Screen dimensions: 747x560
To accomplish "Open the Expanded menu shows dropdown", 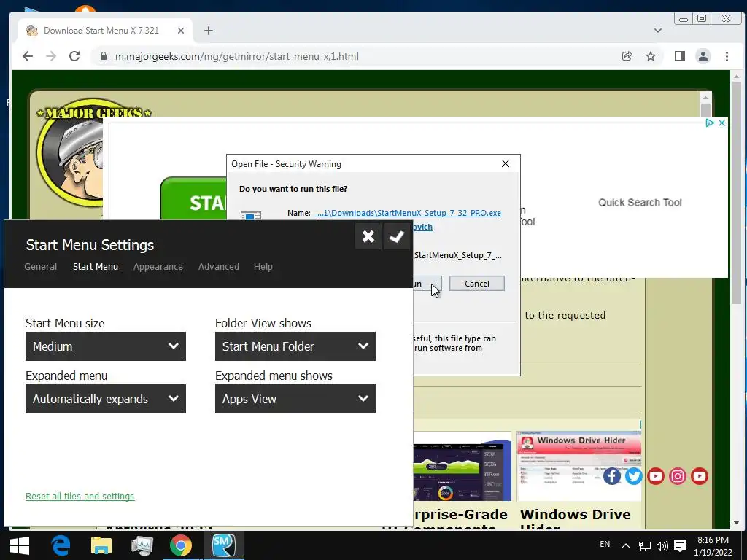I will tap(295, 399).
